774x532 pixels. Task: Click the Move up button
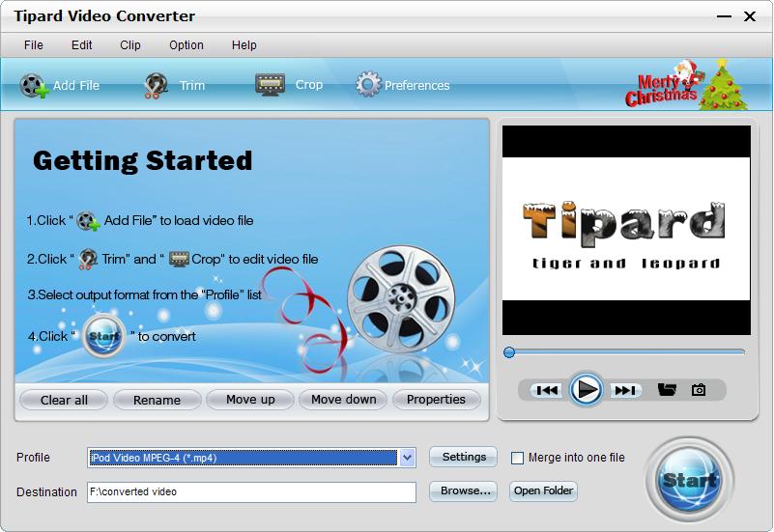pos(250,400)
